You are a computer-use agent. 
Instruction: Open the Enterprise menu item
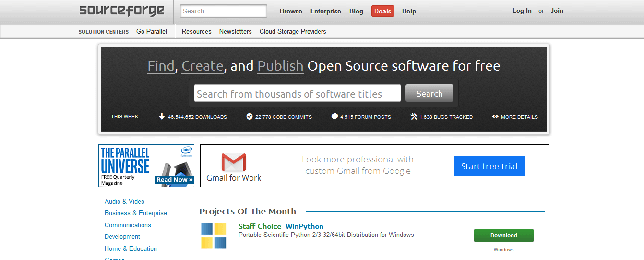[x=326, y=11]
